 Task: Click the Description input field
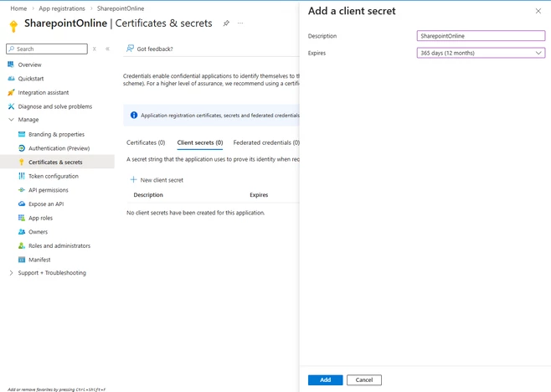(481, 36)
